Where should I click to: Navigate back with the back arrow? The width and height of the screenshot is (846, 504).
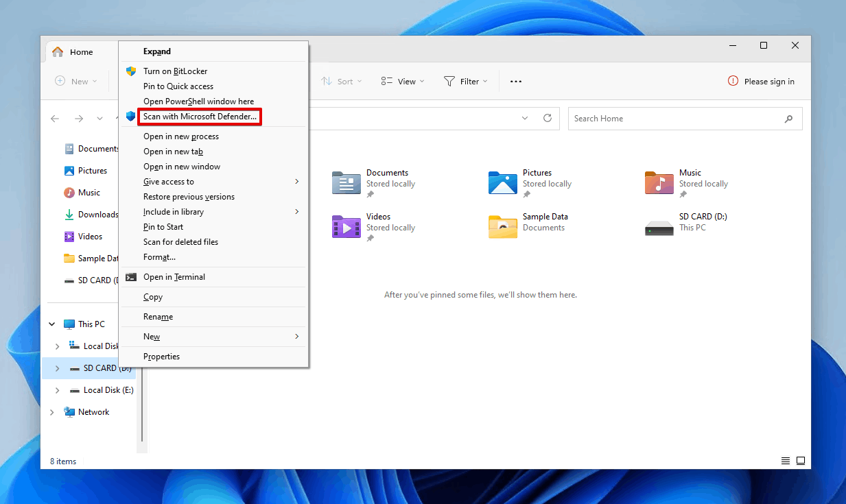coord(55,118)
